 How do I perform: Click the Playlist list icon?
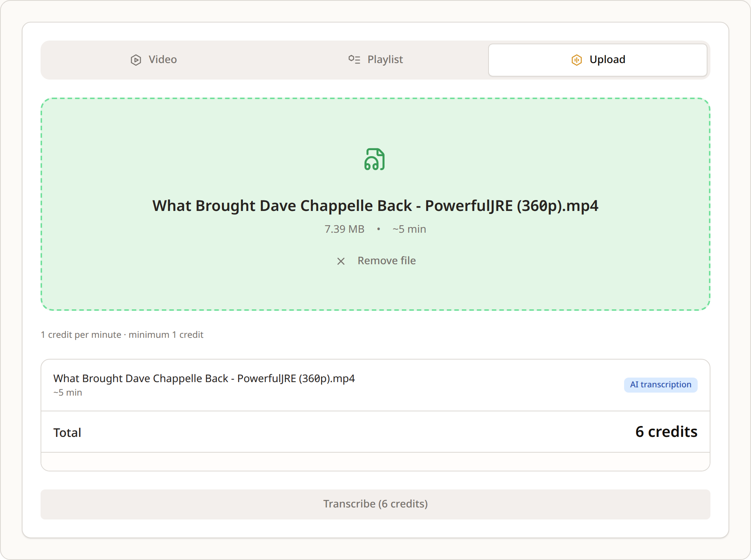point(354,60)
